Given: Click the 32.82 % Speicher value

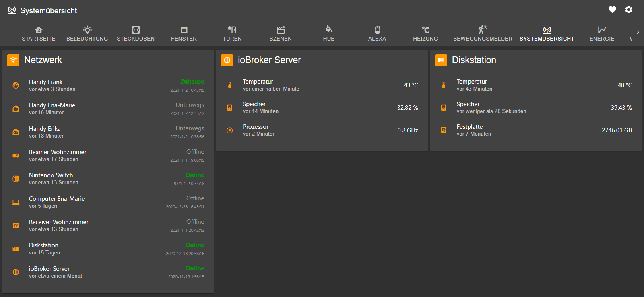Looking at the screenshot, I should coord(408,108).
